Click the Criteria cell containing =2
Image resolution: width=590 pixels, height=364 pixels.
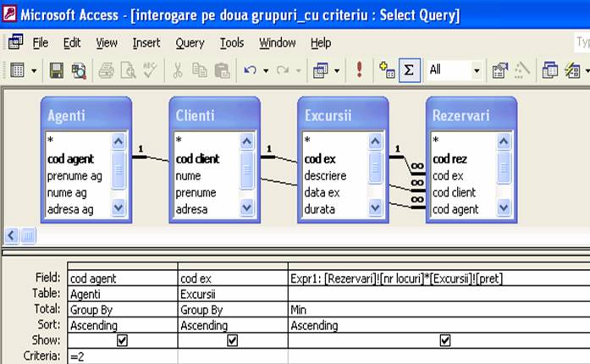tap(122, 357)
